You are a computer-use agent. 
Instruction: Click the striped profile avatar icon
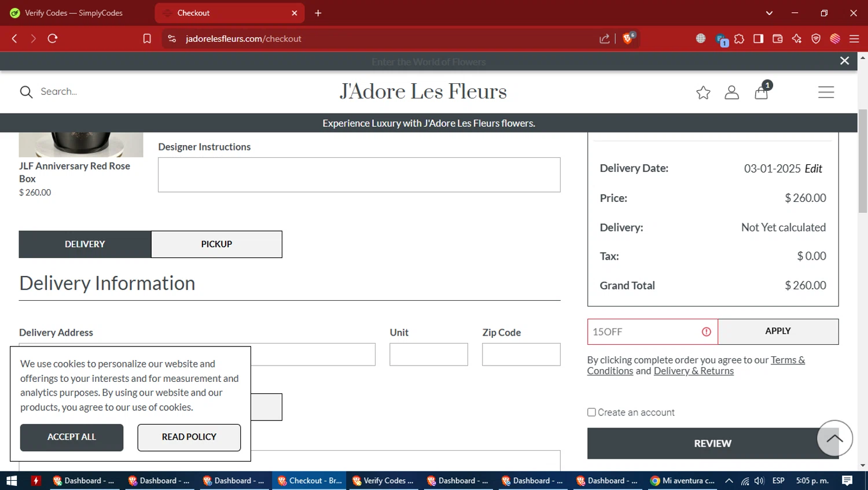point(835,39)
